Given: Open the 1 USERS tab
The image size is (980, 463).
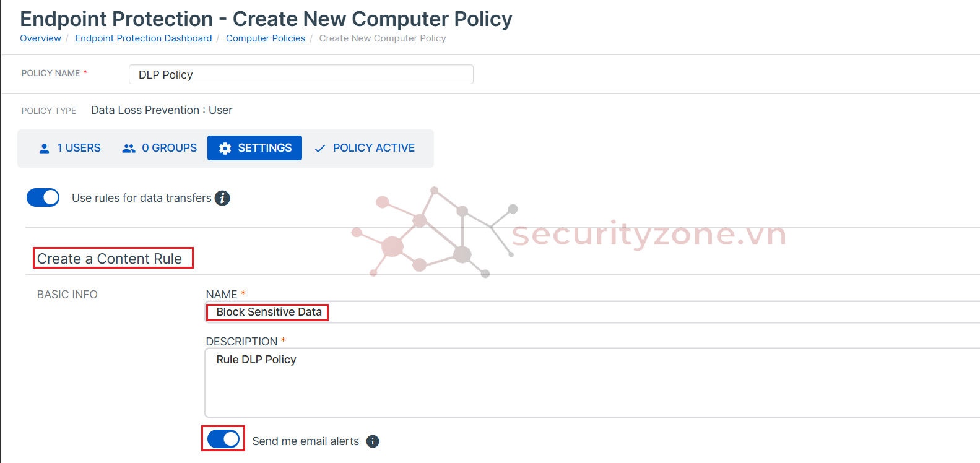Looking at the screenshot, I should 79,148.
